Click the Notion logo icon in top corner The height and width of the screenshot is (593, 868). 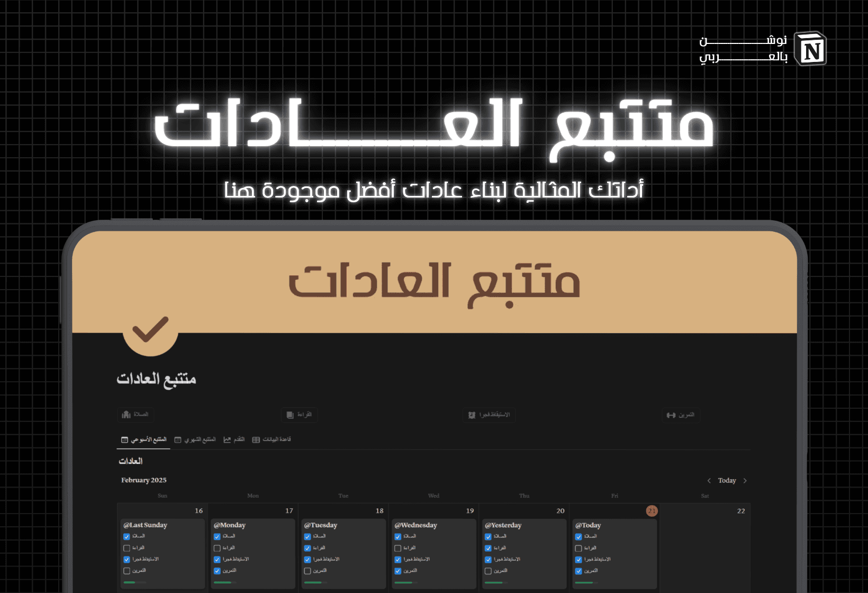[810, 48]
